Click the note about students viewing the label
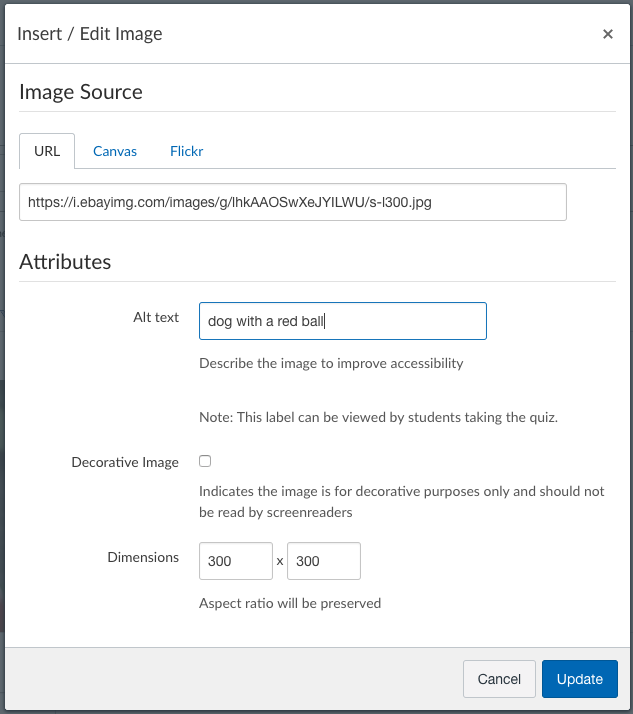The height and width of the screenshot is (714, 633). point(378,417)
